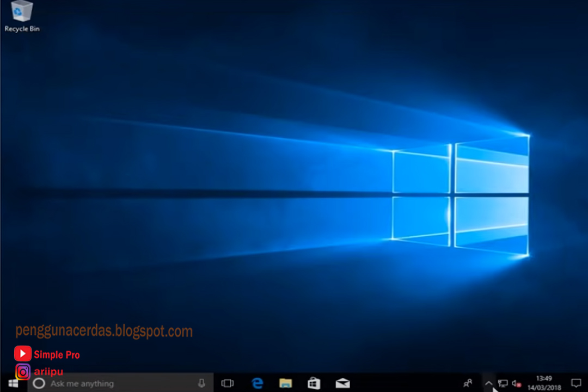
Task: Open the People icon in the taskbar
Action: click(x=468, y=383)
